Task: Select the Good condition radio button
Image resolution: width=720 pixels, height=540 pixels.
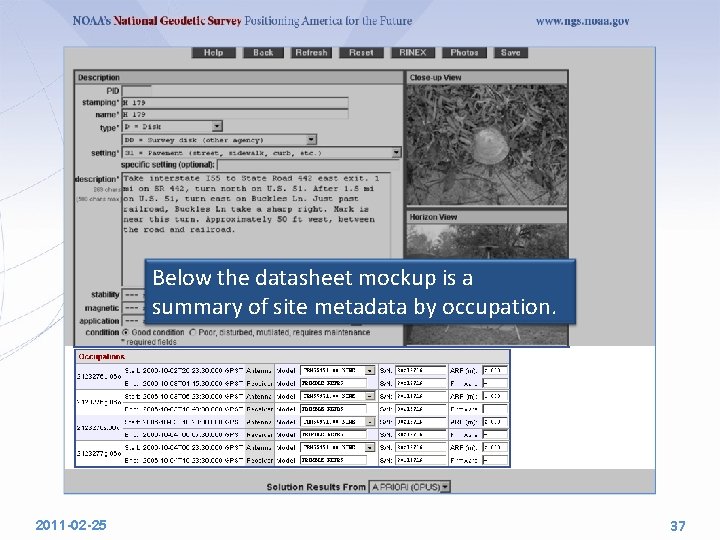Action: 126,332
